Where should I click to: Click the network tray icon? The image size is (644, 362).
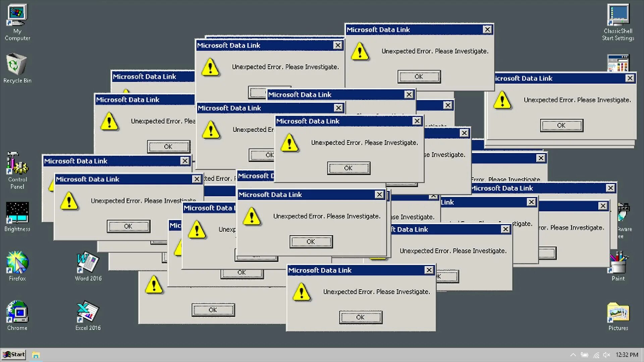(596, 355)
